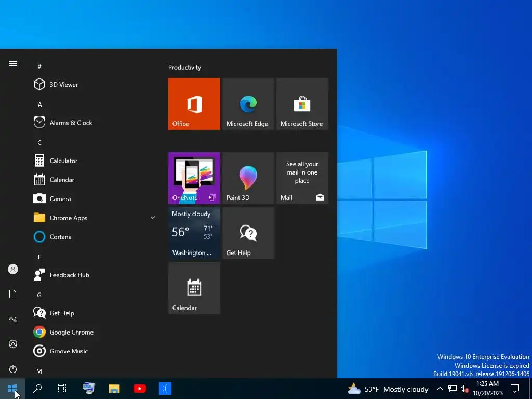
Task: Click the Productivity group title
Action: [x=184, y=67]
